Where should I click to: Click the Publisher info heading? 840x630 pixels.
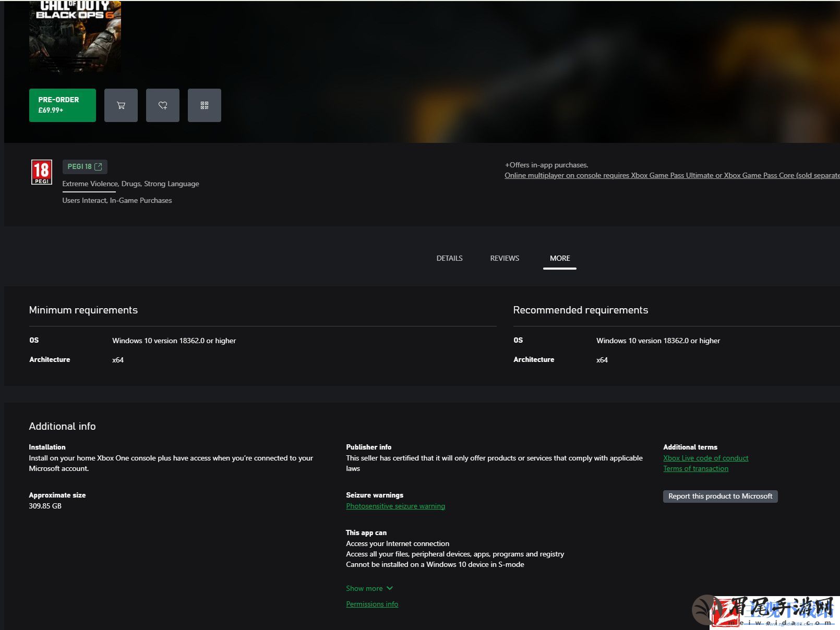(368, 447)
